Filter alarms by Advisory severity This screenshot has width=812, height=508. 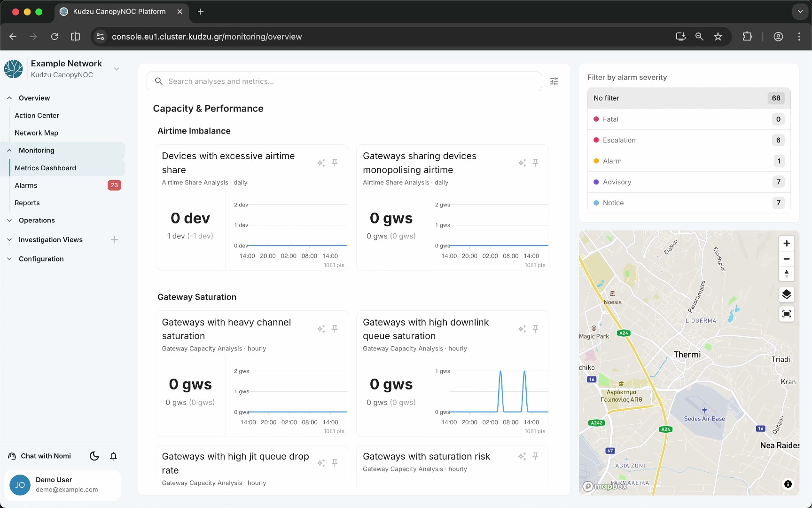[689, 182]
